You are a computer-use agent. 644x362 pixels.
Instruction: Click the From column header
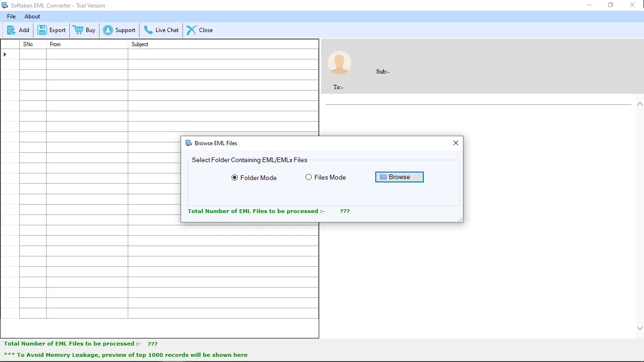click(87, 44)
